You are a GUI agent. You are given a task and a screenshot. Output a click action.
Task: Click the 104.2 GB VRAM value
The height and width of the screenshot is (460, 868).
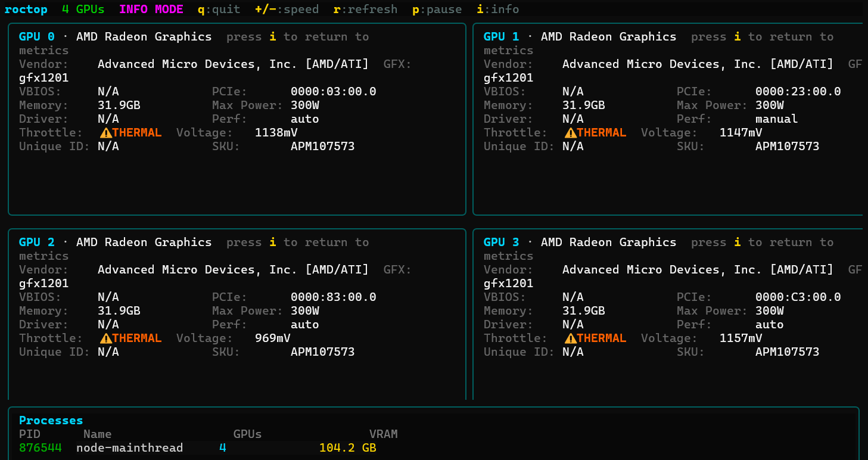pos(348,448)
